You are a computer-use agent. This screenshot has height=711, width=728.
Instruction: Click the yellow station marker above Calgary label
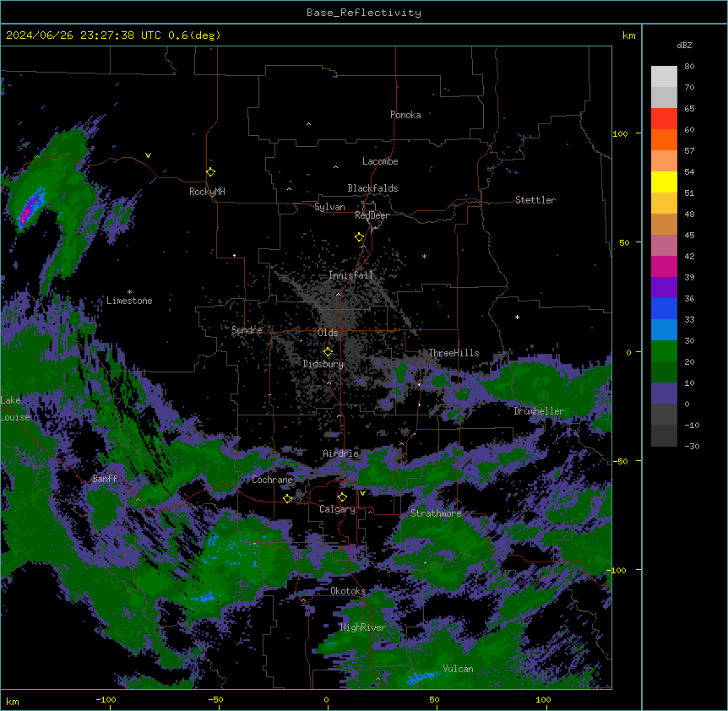[342, 497]
